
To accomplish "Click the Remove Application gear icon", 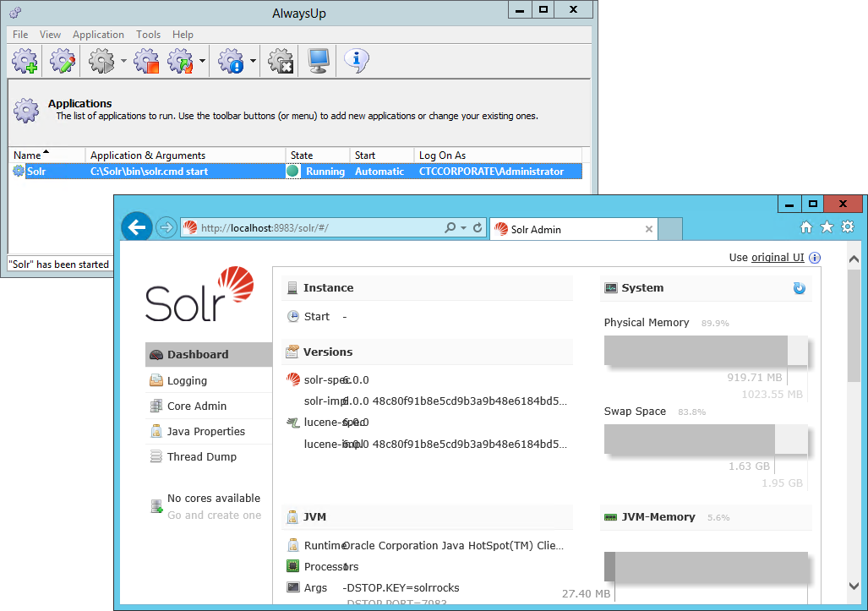I will 280,61.
